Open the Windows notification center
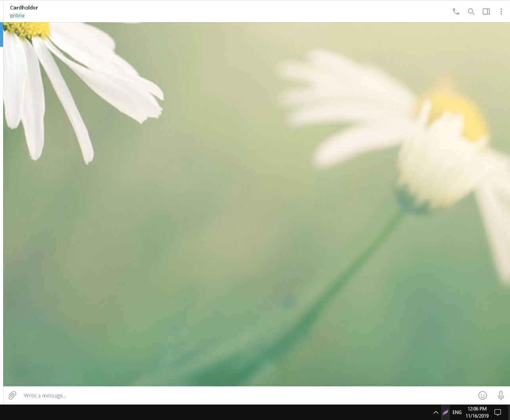Screen dimensions: 510x420 pos(498,412)
